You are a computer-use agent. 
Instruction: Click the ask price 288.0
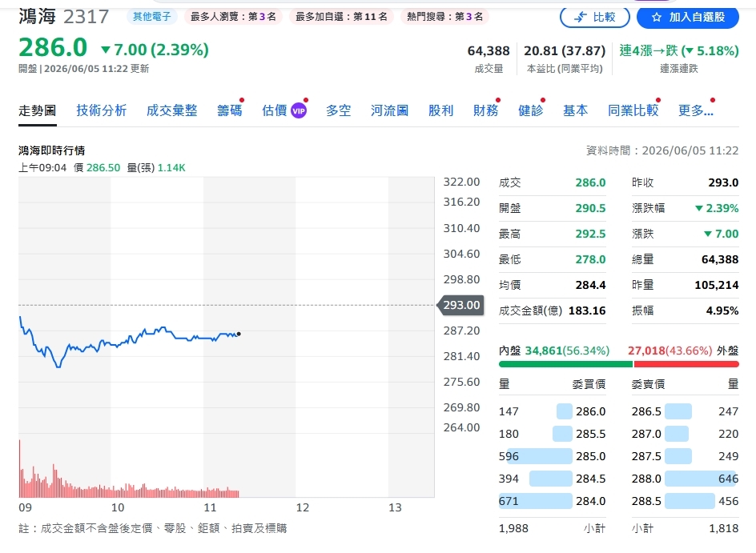click(x=646, y=479)
